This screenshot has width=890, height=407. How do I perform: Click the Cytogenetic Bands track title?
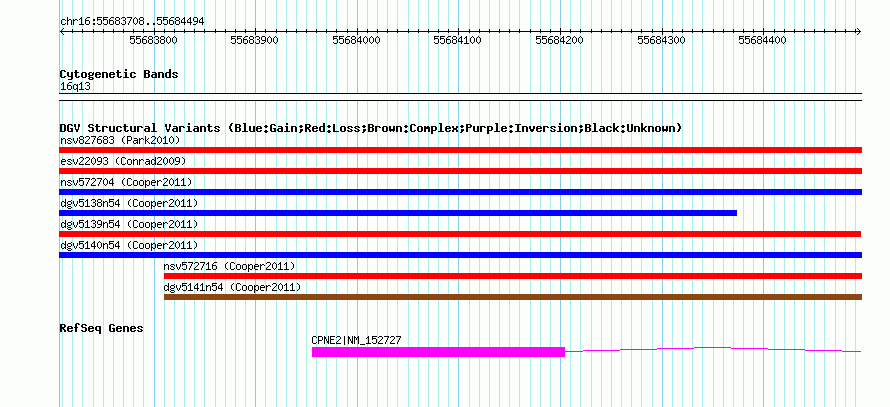pos(119,74)
